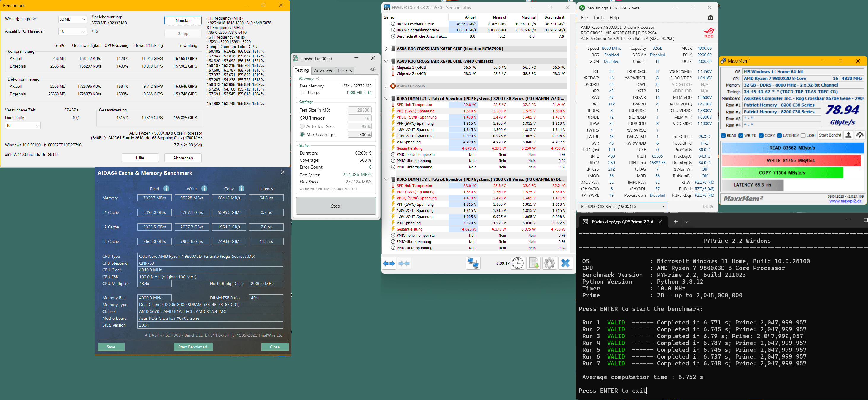Click MaxxMem COPY 71504 MByte/s bar
This screenshot has height=400, width=868.
click(782, 172)
